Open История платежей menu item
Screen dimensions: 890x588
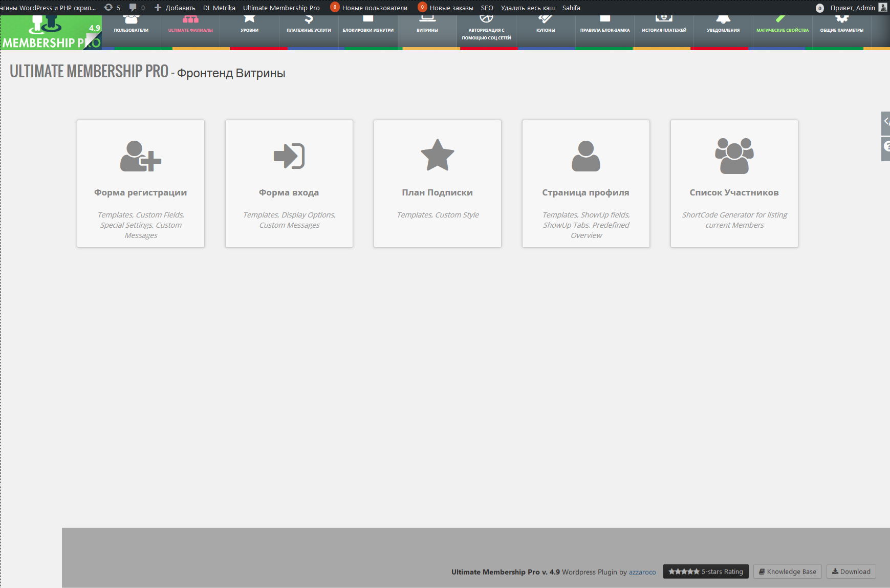[664, 30]
